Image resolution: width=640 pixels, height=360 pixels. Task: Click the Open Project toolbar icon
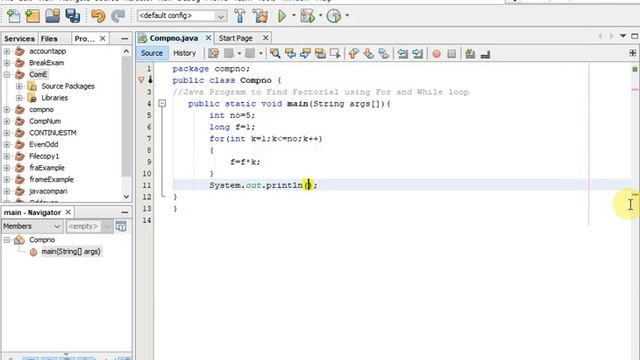click(x=53, y=16)
